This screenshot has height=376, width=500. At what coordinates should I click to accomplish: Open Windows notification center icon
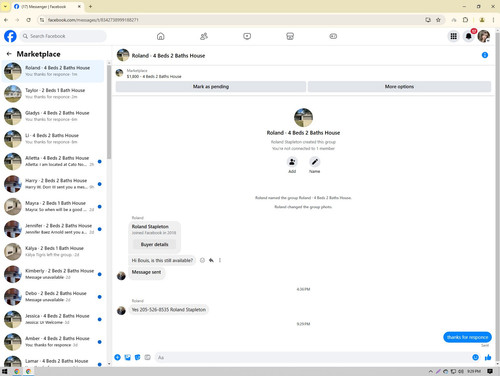click(490, 371)
